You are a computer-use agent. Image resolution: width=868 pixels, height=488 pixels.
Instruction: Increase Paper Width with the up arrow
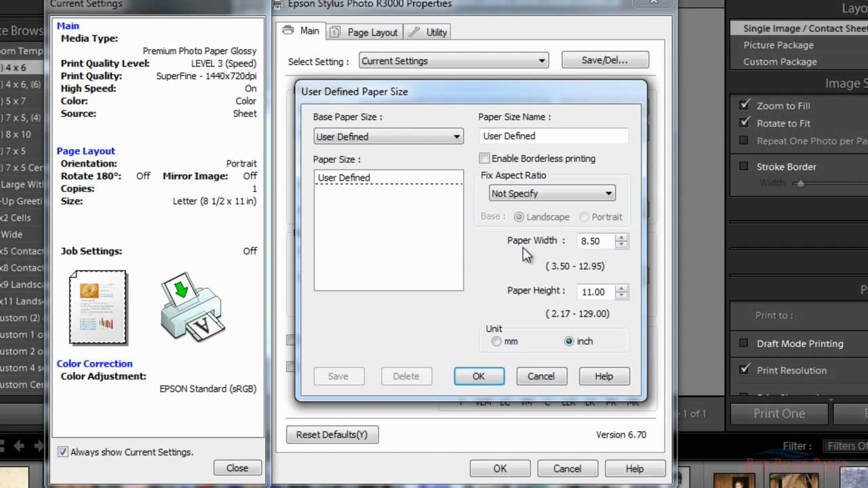click(622, 237)
